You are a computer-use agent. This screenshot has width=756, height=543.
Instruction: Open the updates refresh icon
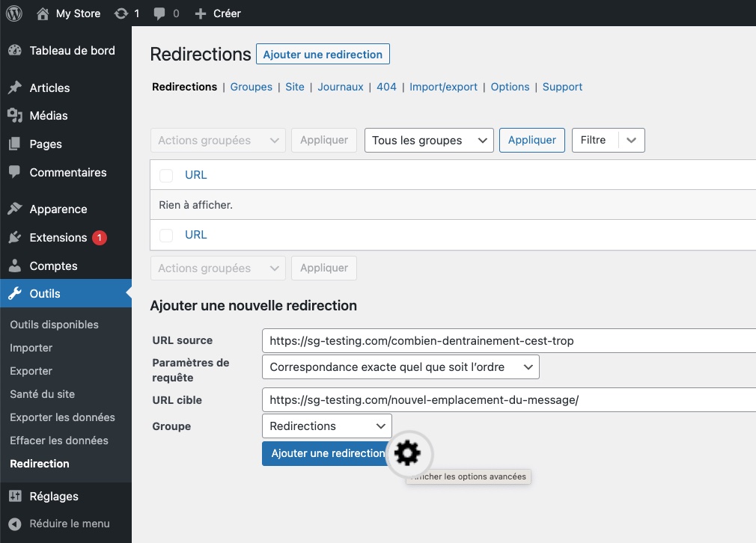tap(121, 13)
